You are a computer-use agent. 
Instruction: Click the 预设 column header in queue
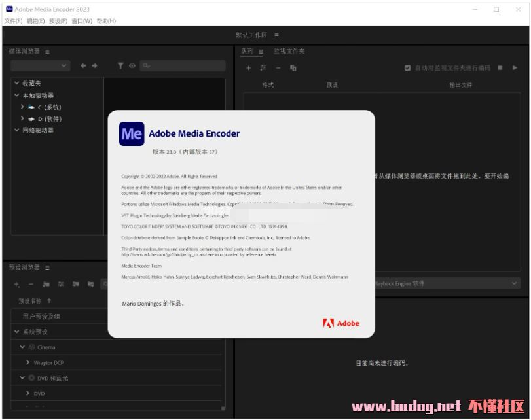(332, 85)
